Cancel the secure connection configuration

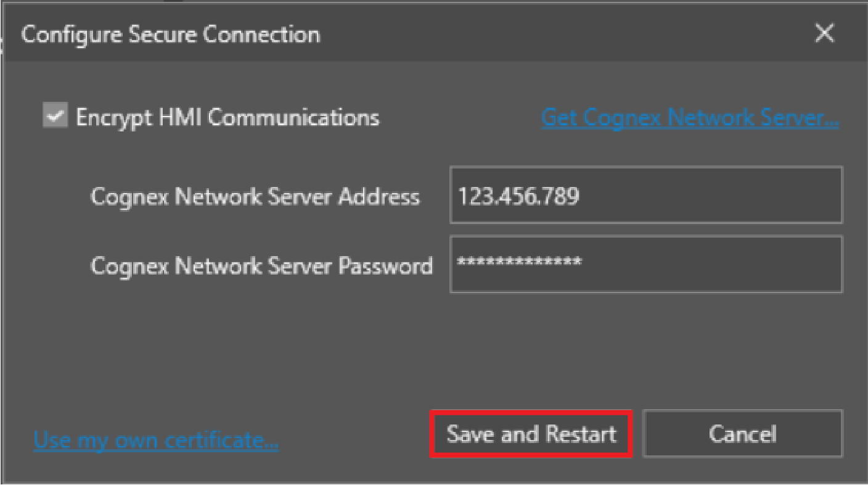(x=742, y=434)
